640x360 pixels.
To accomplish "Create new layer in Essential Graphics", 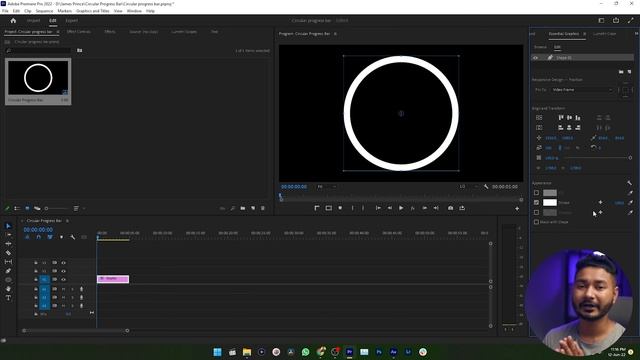I will tap(629, 72).
